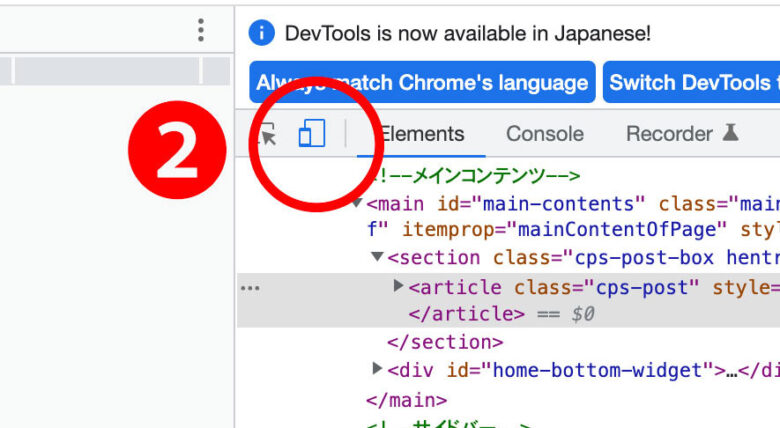Expand the article cps-post node
The width and height of the screenshot is (780, 428).
(x=398, y=286)
